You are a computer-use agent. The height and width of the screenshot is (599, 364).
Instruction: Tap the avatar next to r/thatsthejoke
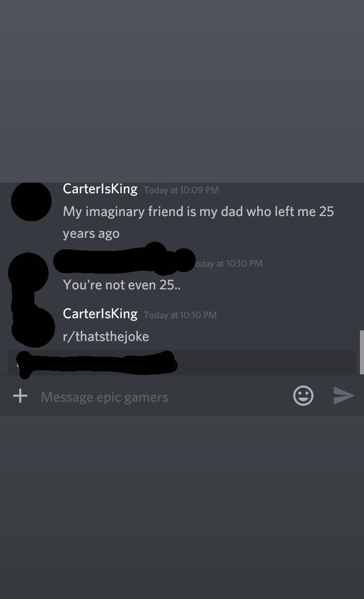(33, 327)
